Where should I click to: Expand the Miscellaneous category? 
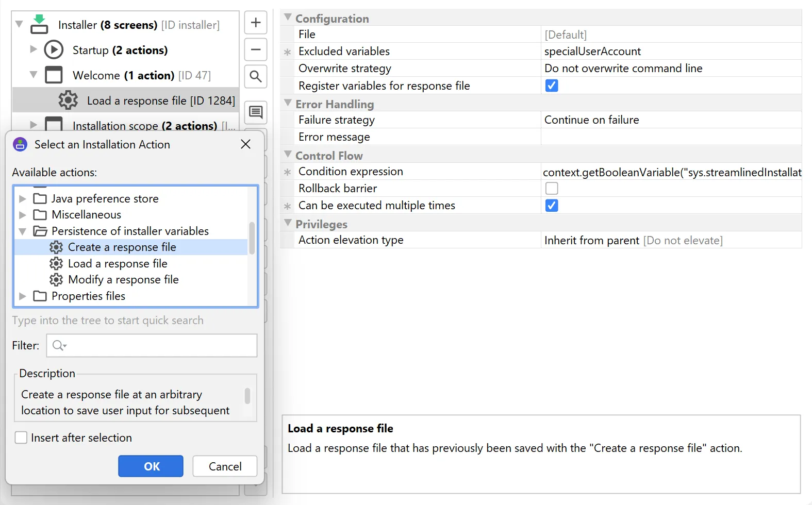pyautogui.click(x=22, y=214)
